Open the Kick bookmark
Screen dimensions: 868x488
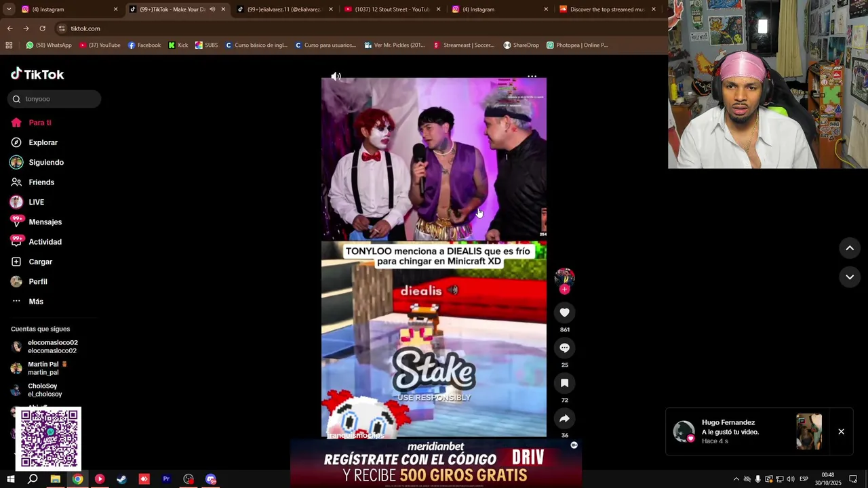pos(178,45)
